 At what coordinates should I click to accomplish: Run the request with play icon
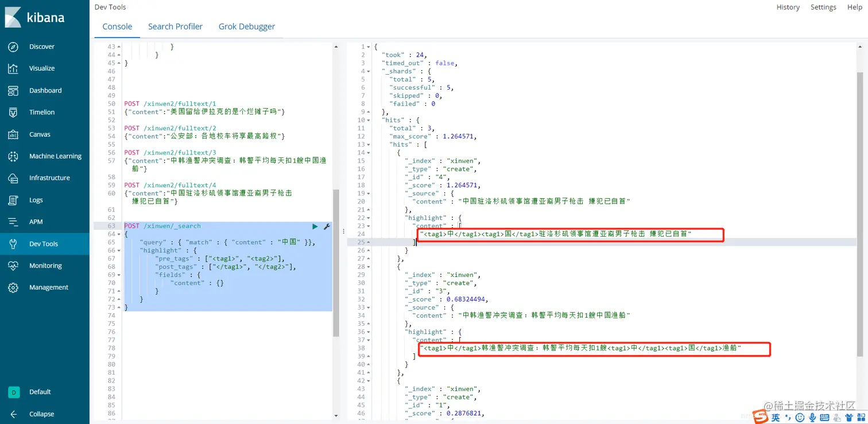(315, 227)
